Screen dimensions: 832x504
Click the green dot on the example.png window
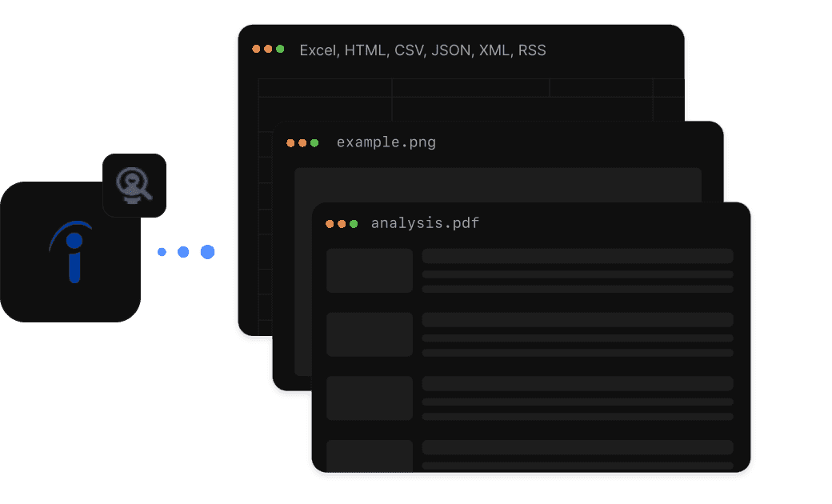(x=314, y=142)
